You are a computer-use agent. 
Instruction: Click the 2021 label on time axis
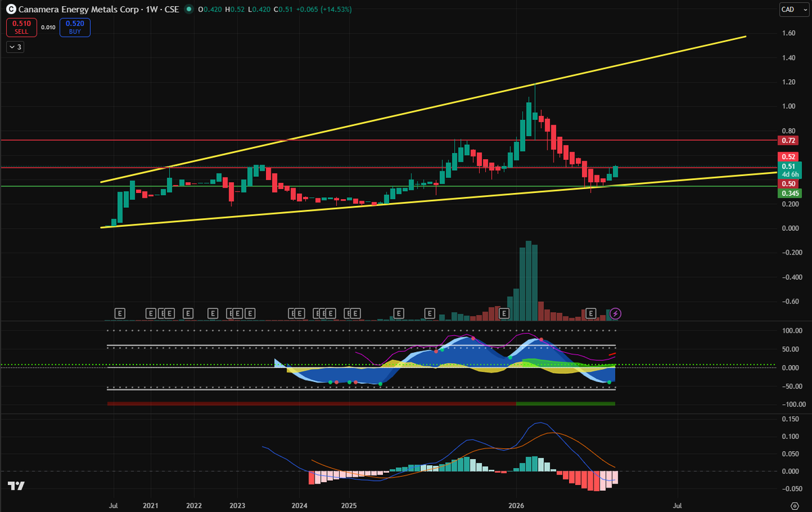(x=150, y=505)
